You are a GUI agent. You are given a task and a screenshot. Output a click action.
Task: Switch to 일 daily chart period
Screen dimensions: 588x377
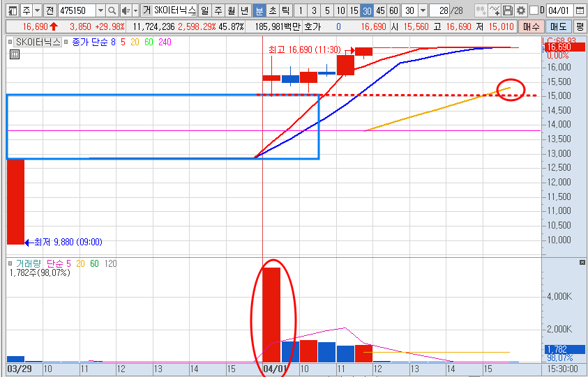tap(204, 10)
